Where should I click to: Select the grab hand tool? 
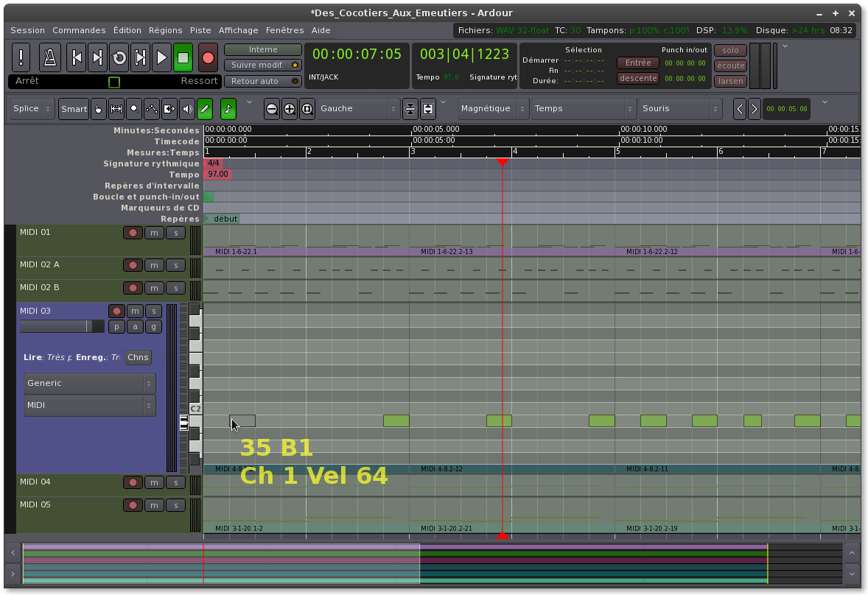(x=99, y=109)
